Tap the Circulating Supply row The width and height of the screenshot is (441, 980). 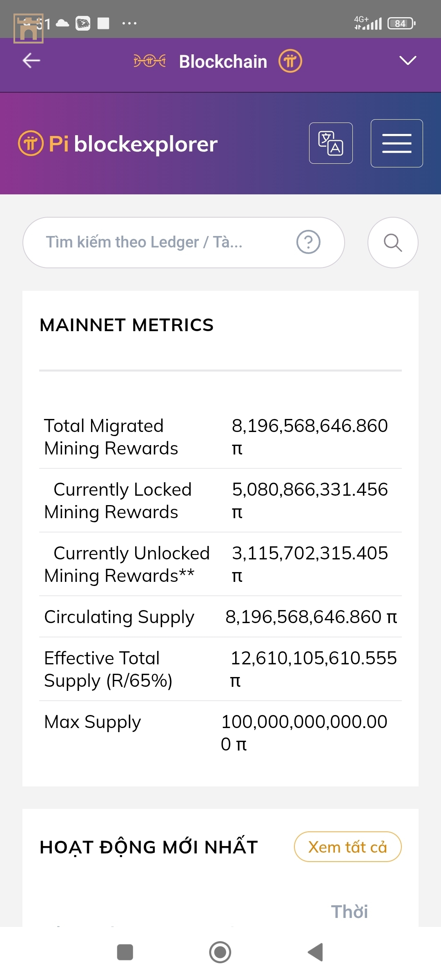click(x=220, y=617)
